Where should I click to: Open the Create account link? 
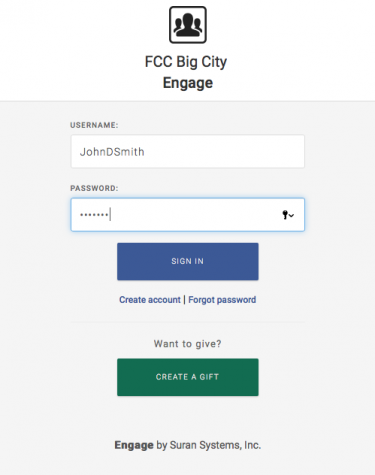tap(150, 300)
